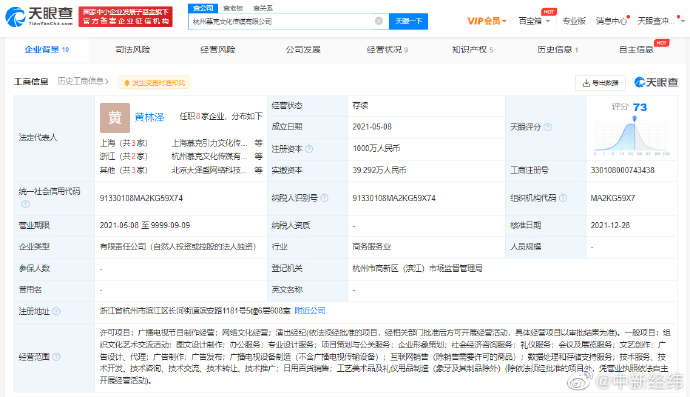
Task: Click the code value beside 纳税人识别号
Action: point(394,198)
